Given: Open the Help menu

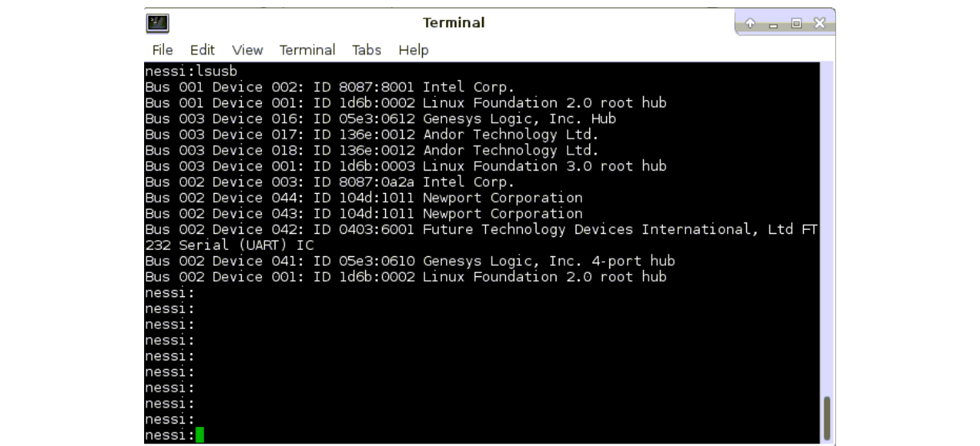Looking at the screenshot, I should (413, 50).
